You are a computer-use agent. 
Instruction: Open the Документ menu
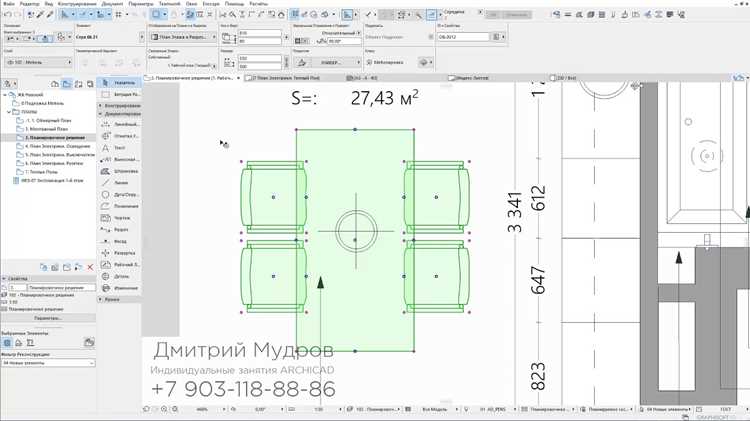coord(113,3)
